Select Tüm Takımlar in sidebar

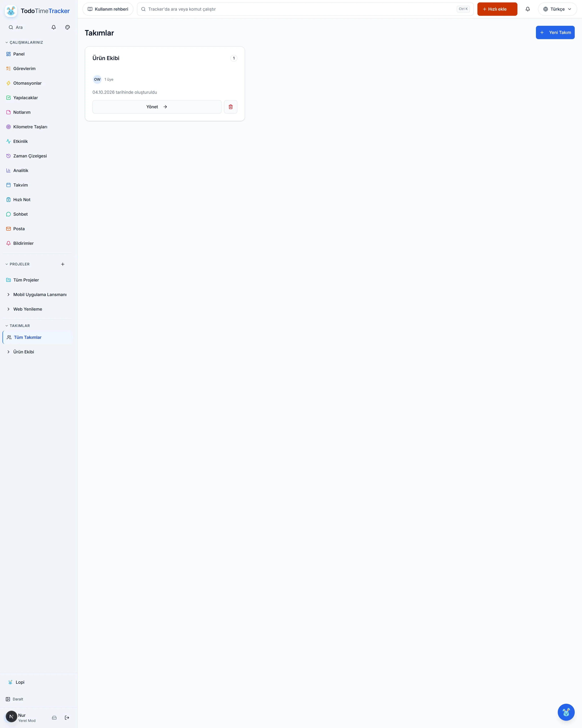(x=37, y=337)
